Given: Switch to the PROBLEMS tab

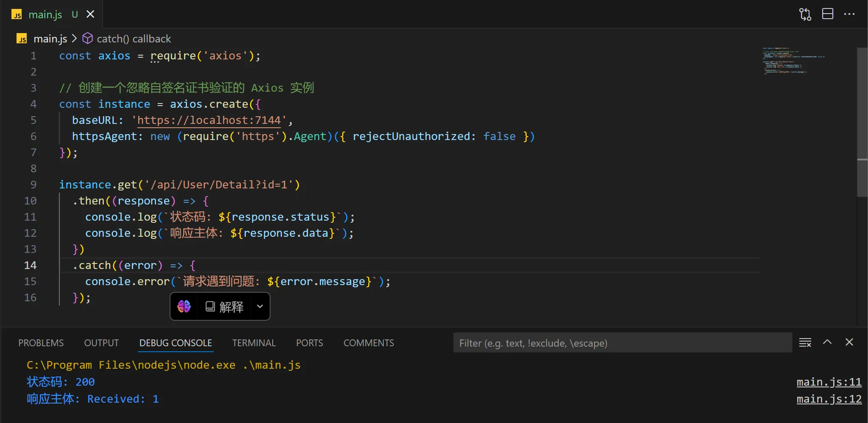Looking at the screenshot, I should [41, 343].
